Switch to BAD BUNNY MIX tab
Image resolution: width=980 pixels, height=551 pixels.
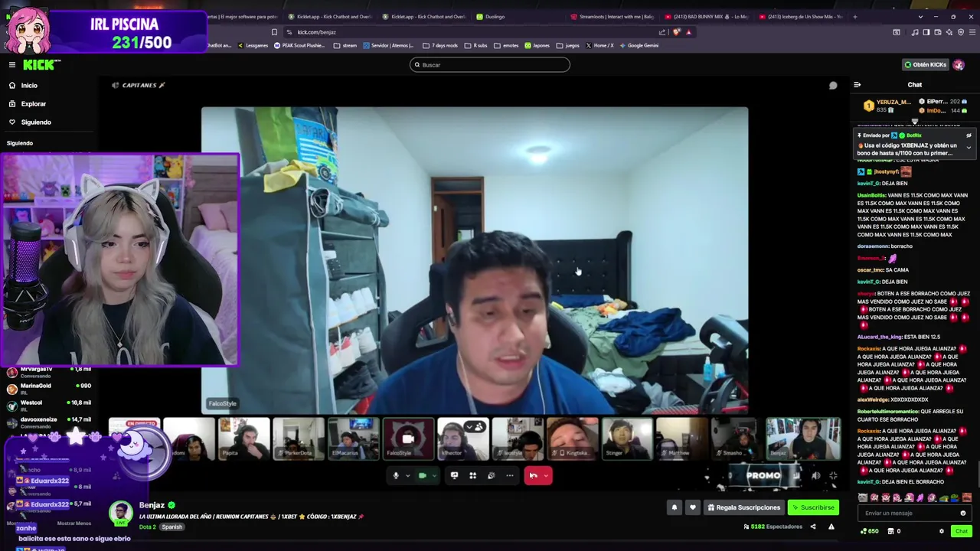click(707, 16)
